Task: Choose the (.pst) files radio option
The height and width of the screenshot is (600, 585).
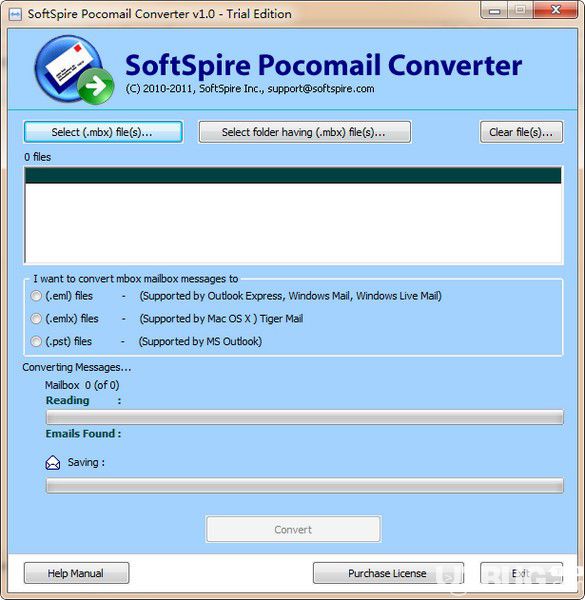Action: coord(36,341)
